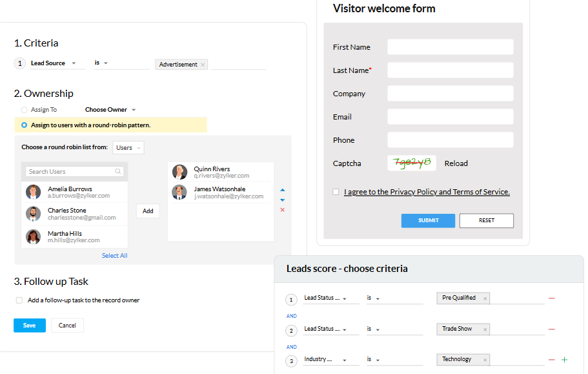Open Privacy Policy and Terms link
The height and width of the screenshot is (374, 588).
click(427, 192)
